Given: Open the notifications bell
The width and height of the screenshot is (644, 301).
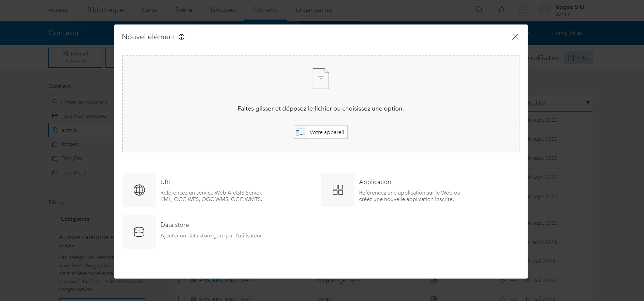Looking at the screenshot, I should point(501,10).
